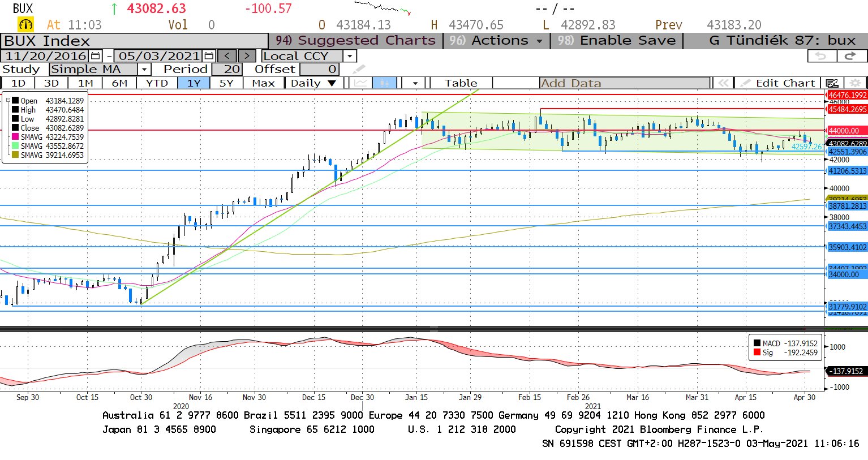
Task: Click the 46476.1992 red price label
Action: pos(847,95)
